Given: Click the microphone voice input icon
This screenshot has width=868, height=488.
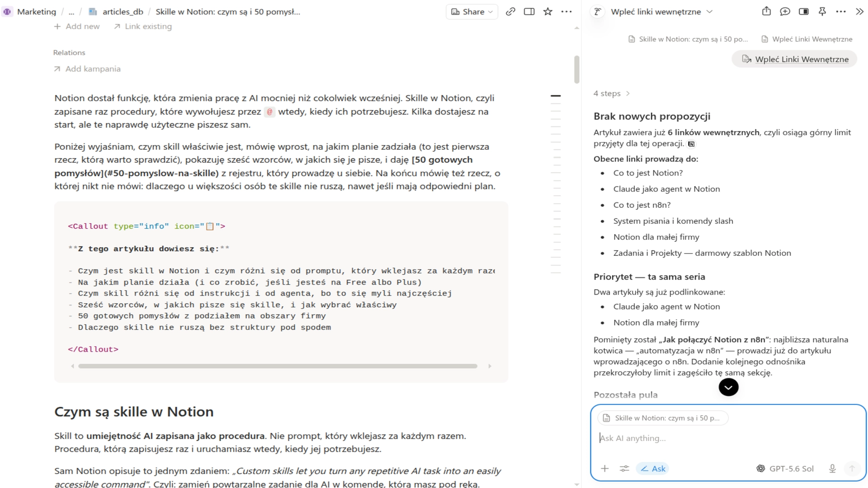Looking at the screenshot, I should point(832,469).
